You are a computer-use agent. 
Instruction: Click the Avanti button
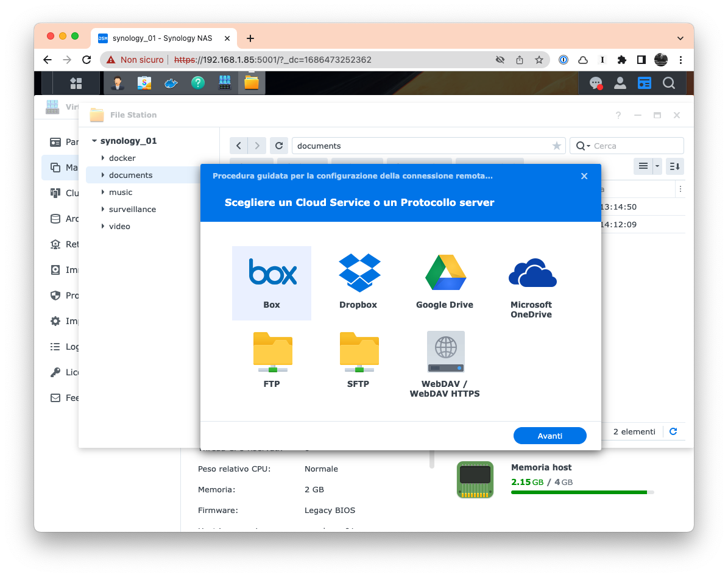(550, 436)
